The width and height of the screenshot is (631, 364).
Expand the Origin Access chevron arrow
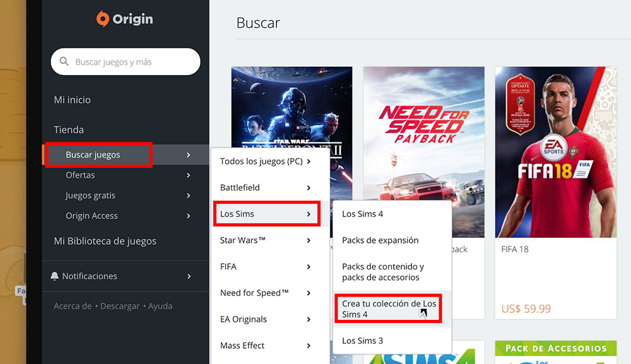(188, 216)
